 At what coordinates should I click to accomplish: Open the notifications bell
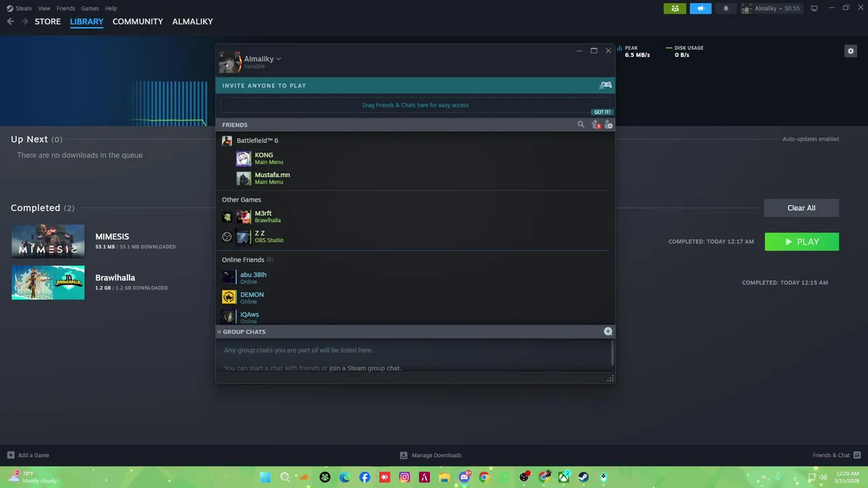coord(726,8)
